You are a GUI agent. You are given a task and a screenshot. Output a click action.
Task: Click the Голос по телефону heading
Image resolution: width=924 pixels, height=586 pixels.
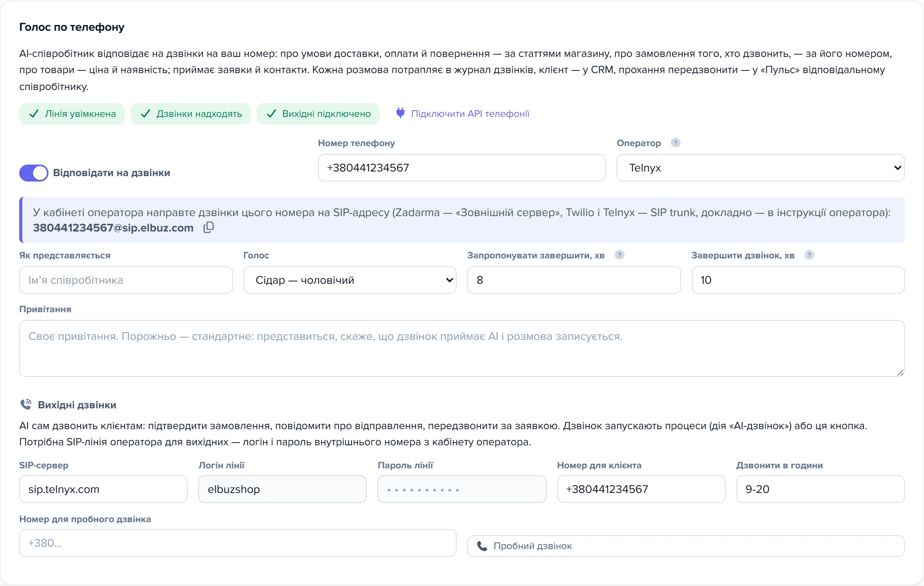coord(72,27)
